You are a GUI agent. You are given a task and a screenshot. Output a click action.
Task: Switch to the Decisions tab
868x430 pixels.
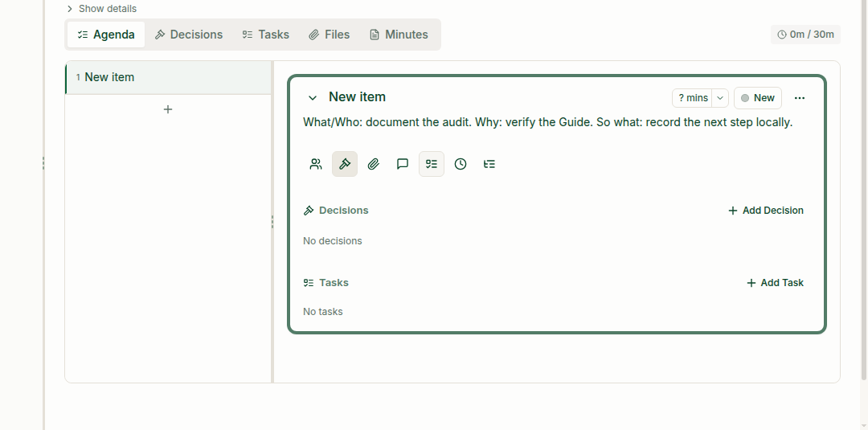tap(189, 35)
